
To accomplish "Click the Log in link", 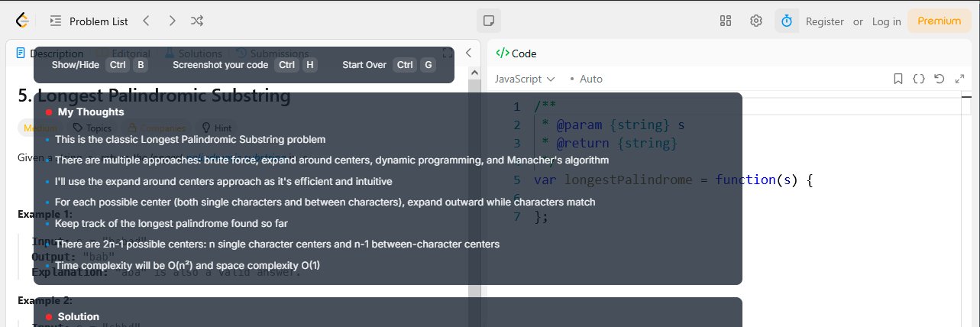I will coord(886,21).
